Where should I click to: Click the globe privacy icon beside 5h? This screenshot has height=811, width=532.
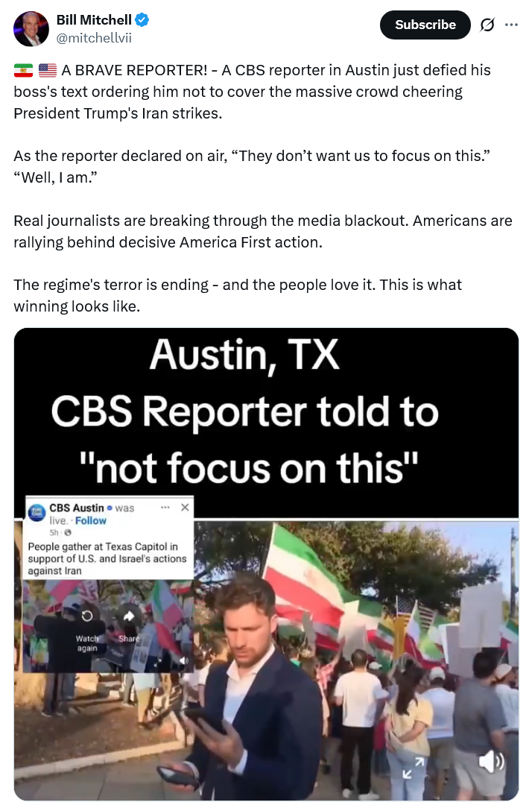(x=68, y=533)
